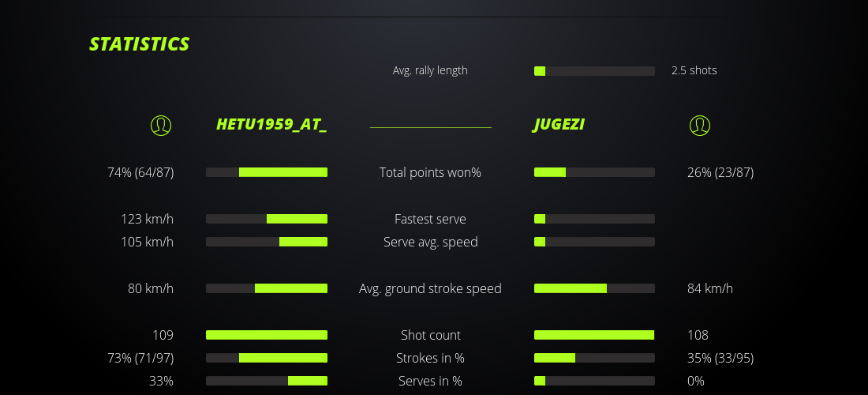This screenshot has width=868, height=395.
Task: Click the 80 km/h ground stroke speed bar
Action: [267, 288]
